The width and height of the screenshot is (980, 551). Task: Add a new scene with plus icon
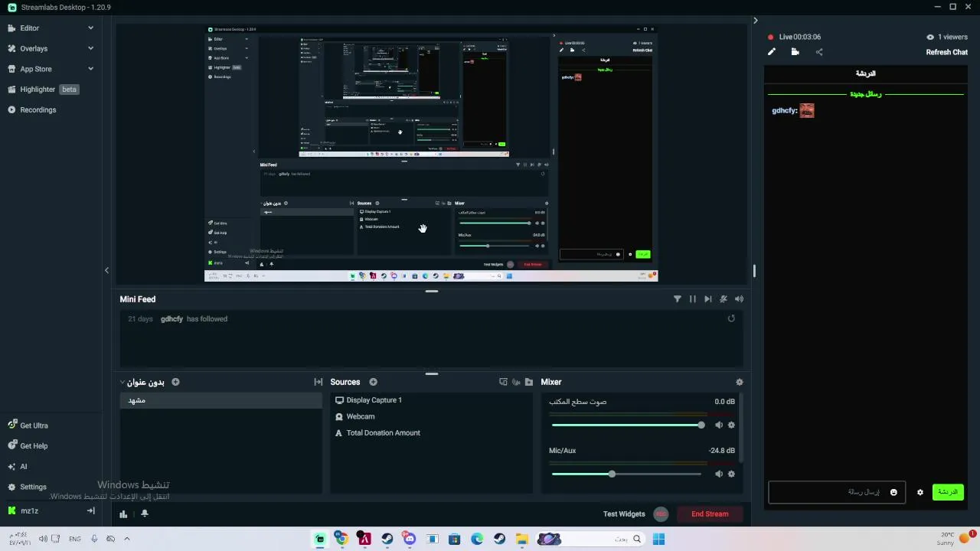175,382
